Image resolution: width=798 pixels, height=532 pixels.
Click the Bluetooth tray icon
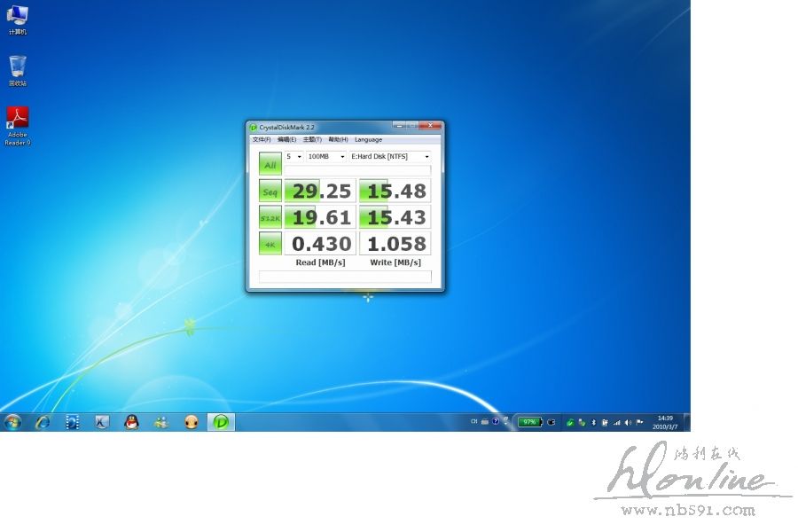pyautogui.click(x=593, y=423)
